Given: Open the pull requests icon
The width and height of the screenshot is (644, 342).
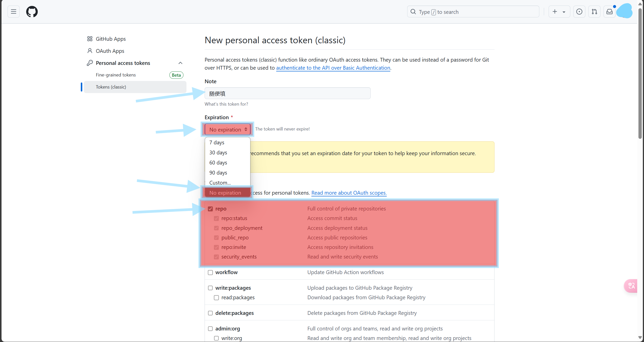Looking at the screenshot, I should click(594, 12).
